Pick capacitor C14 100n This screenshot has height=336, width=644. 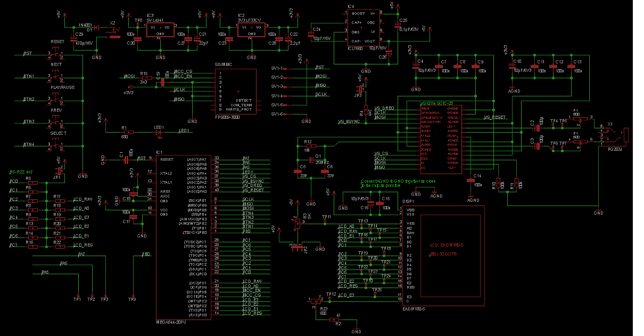470,181
